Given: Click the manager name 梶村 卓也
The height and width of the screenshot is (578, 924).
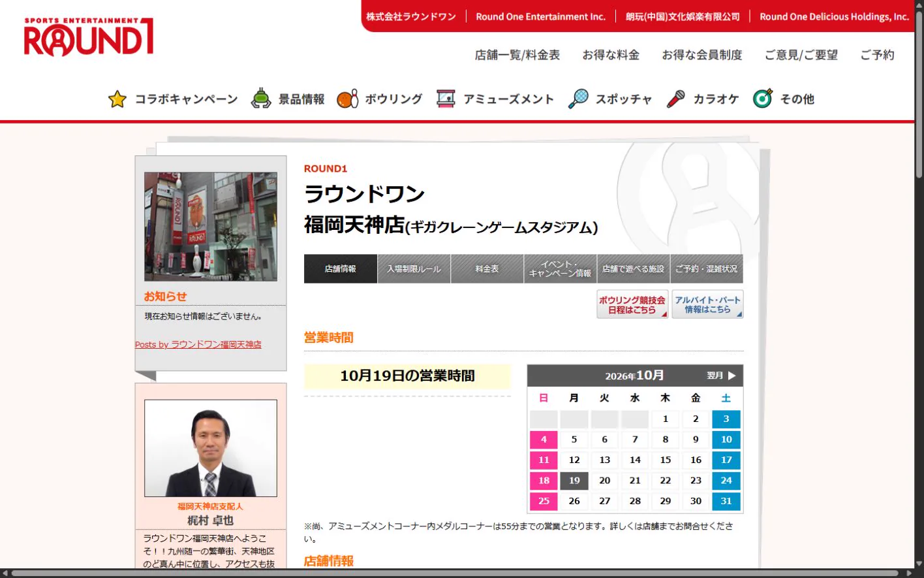Looking at the screenshot, I should click(x=210, y=521).
